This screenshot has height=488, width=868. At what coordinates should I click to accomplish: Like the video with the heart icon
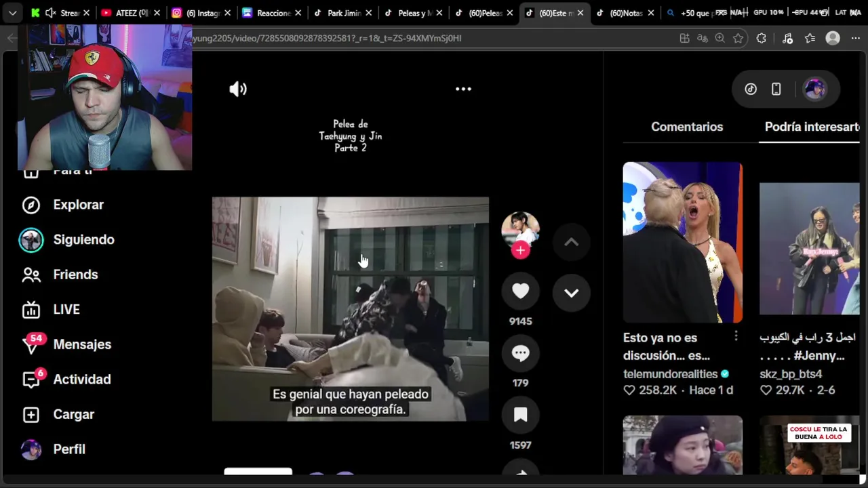520,291
